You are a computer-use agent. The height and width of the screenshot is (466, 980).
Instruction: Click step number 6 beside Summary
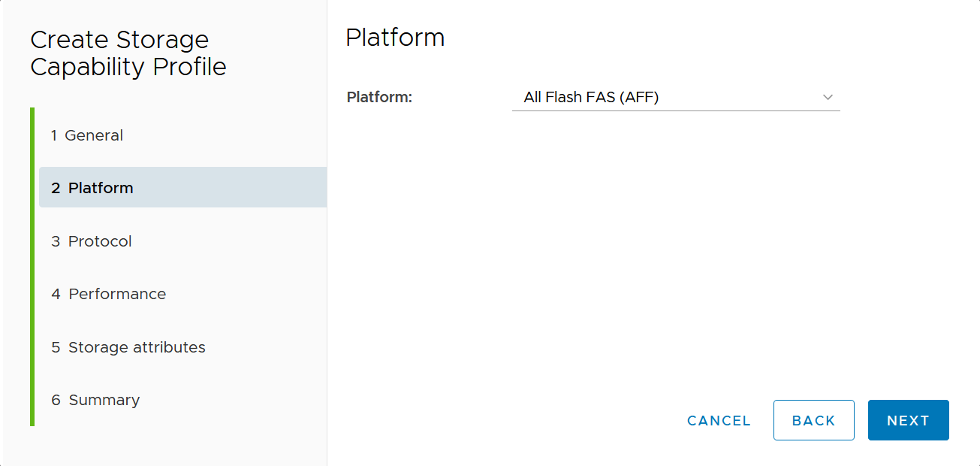click(56, 400)
